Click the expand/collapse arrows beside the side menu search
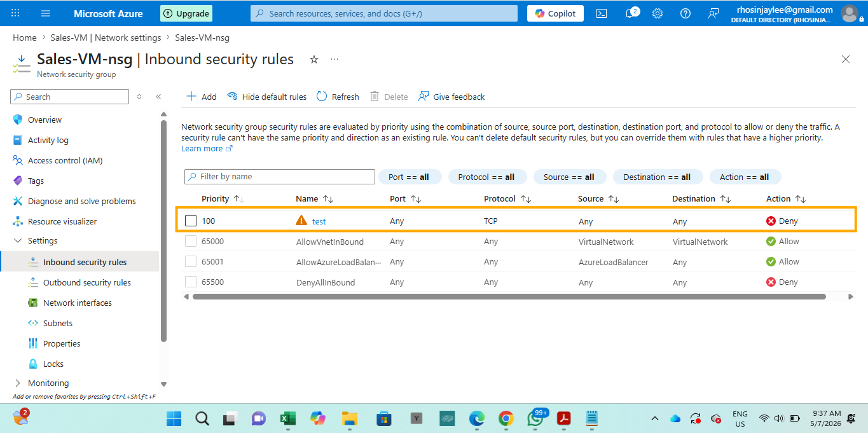Screen dimensions: 868x433 click(139, 97)
